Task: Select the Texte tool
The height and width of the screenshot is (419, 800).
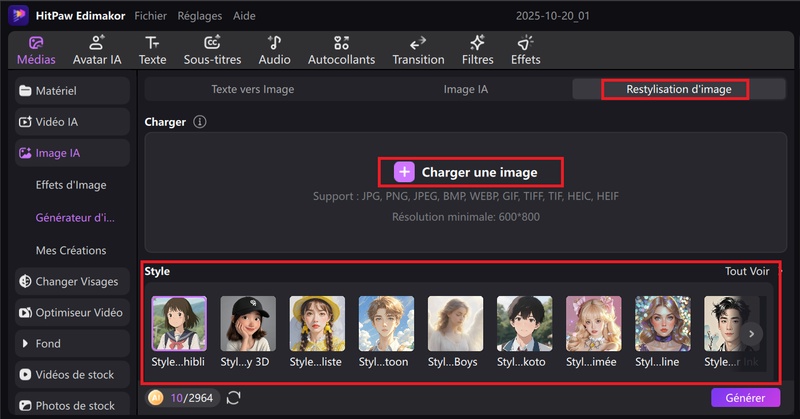Action: point(152,51)
